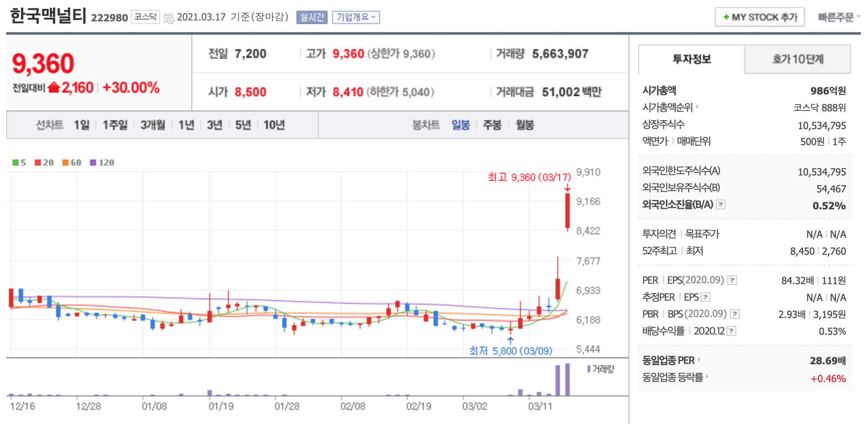Click the 저가 value 8,410
This screenshot has height=424, width=868.
348,92
